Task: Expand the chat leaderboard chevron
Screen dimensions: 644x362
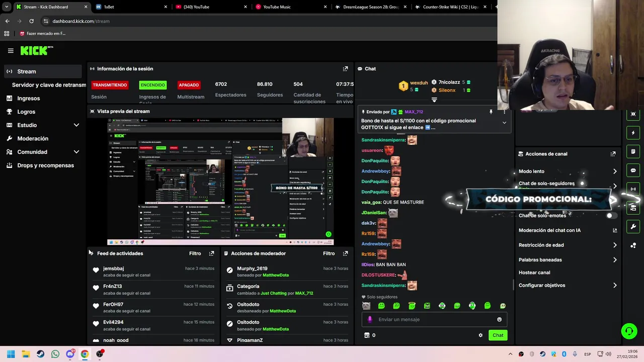Action: [434, 100]
